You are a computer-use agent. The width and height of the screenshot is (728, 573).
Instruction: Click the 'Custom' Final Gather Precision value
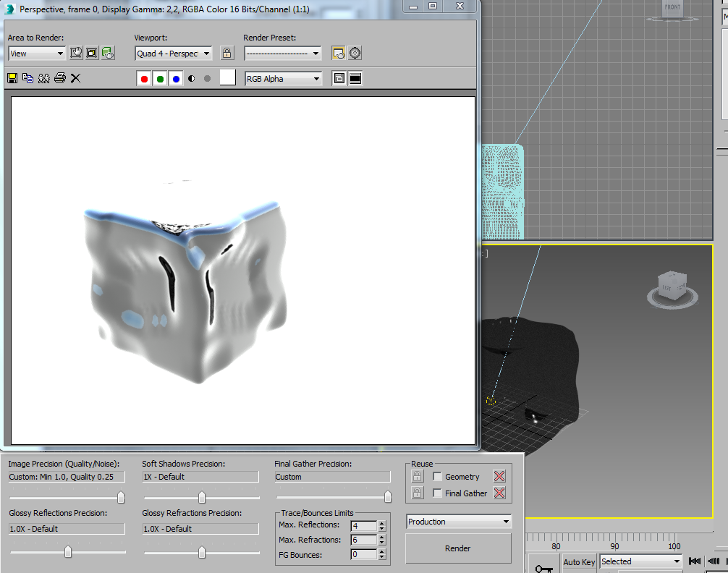332,477
